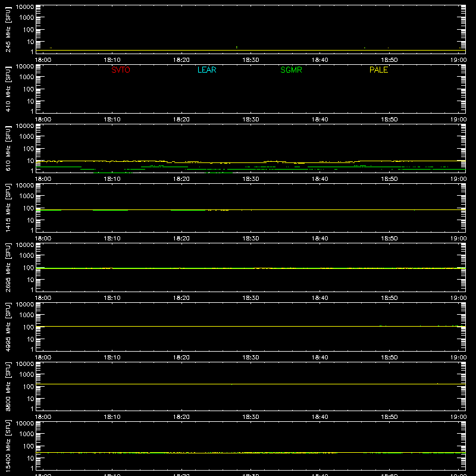Select the 4995 MHz [SFU] axis title
476x476 pixels.
tap(8, 327)
